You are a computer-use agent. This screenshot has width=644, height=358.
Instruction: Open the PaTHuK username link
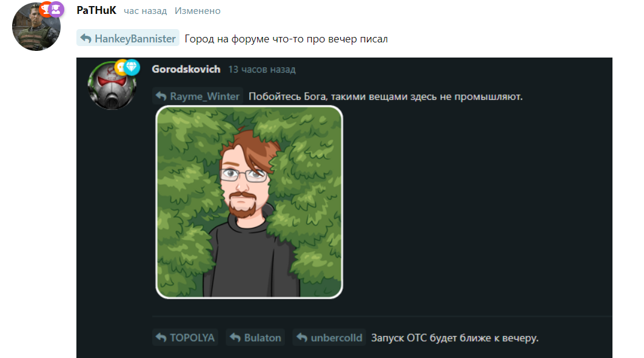96,10
